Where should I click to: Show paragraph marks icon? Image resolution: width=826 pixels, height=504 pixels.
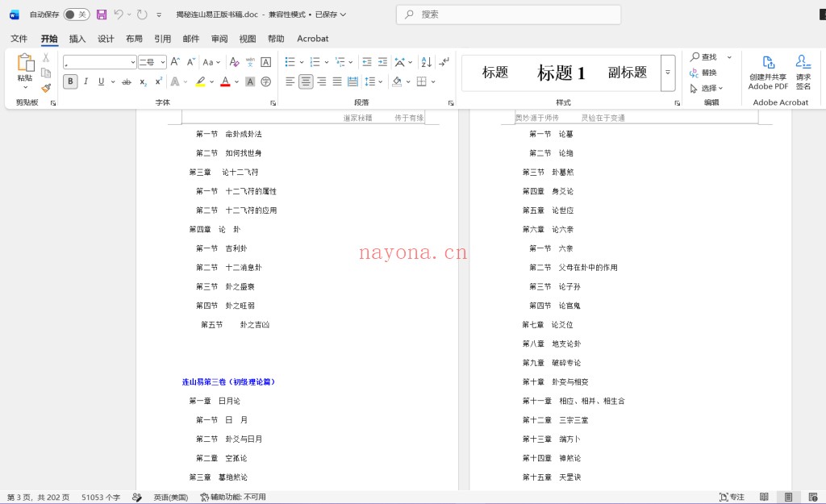click(444, 62)
